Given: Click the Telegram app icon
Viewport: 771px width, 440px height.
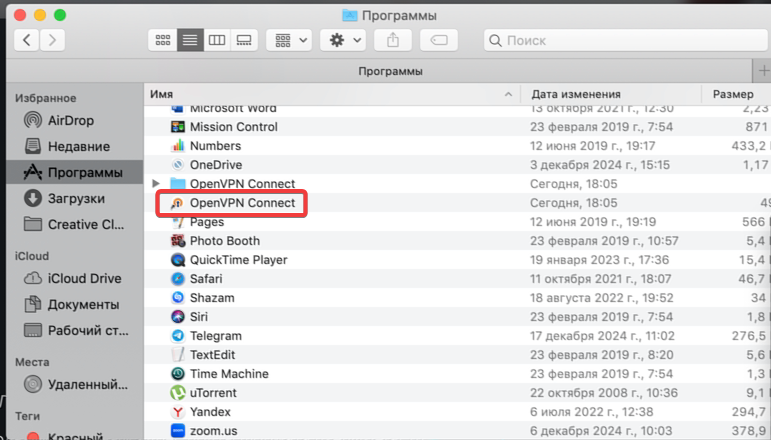Looking at the screenshot, I should click(x=178, y=336).
